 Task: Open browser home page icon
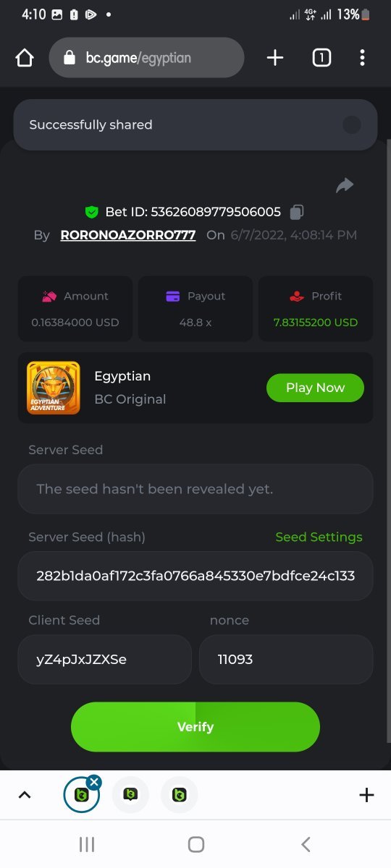pyautogui.click(x=25, y=58)
